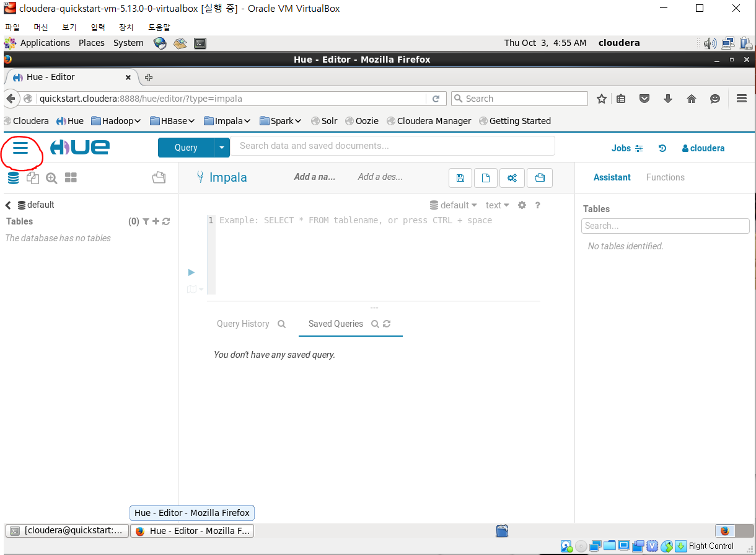Save the current query
This screenshot has height=555, width=756.
[x=460, y=178]
